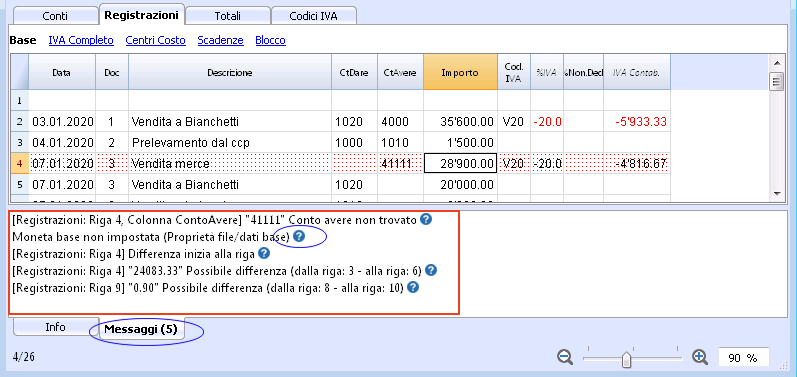The height and width of the screenshot is (377, 797).
Task: Click the vertical scrollbar thumb
Action: (x=776, y=81)
